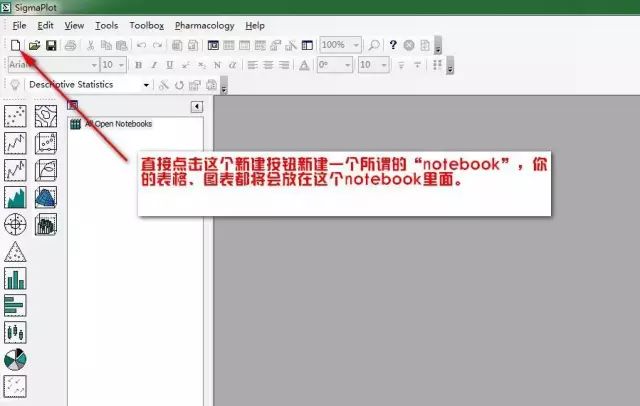Toggle subscript formatting

coord(202,65)
